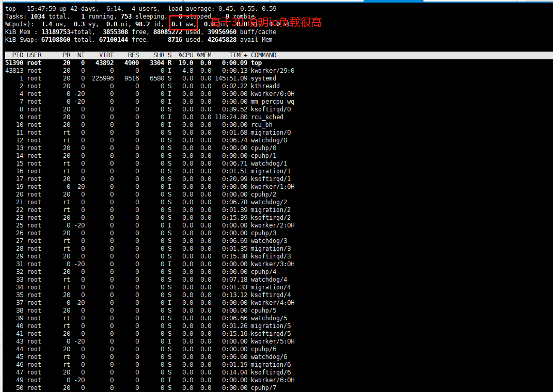
Task: Click PID 51390 in the process list
Action: [14, 63]
